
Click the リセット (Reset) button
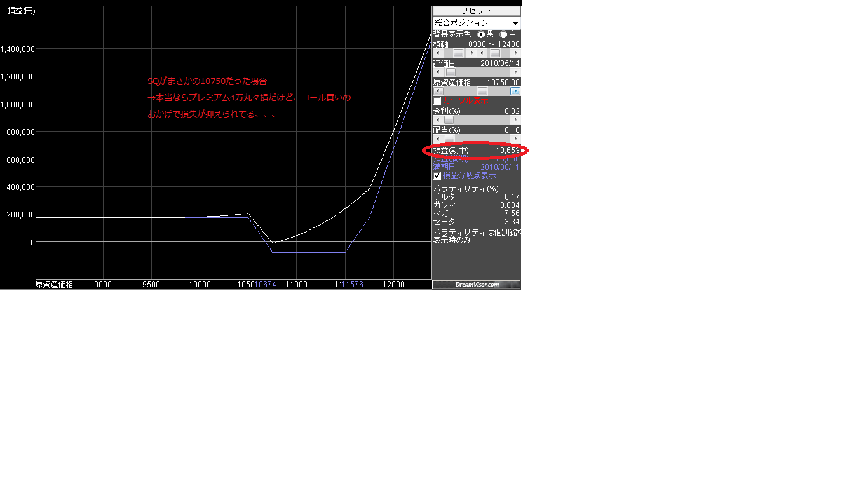click(x=476, y=11)
